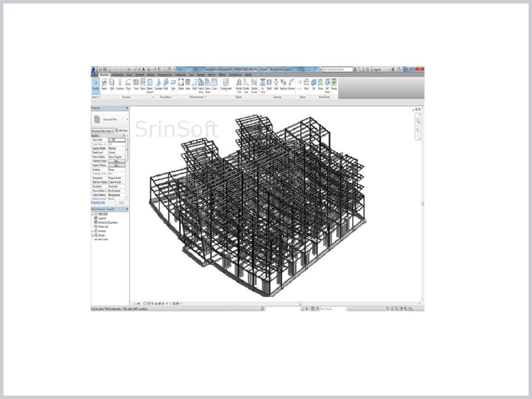Open the Component tool dropdown arrow
The width and height of the screenshot is (532, 399).
(226, 91)
